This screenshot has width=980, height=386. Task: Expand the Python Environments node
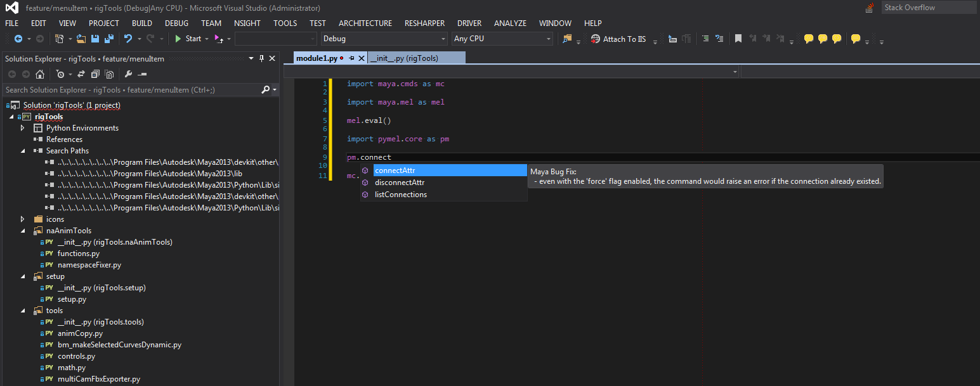pos(23,127)
